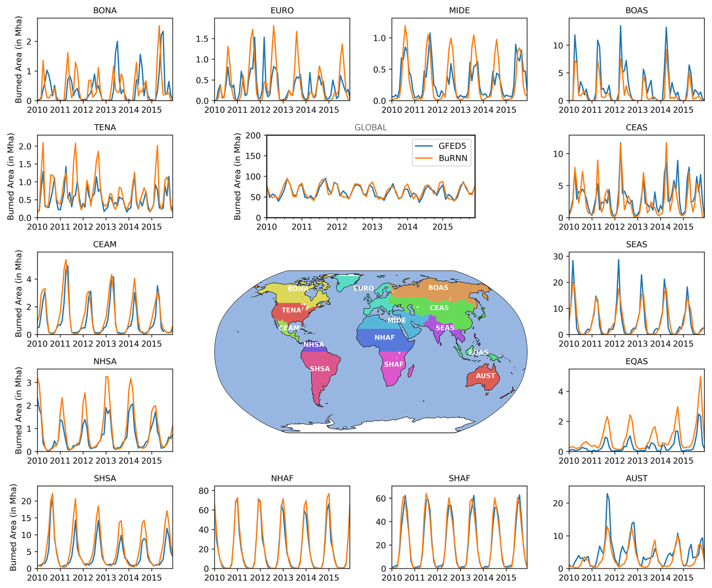This screenshot has height=588, width=712.
Task: Click the blue GFED5 legend line
Action: [423, 146]
